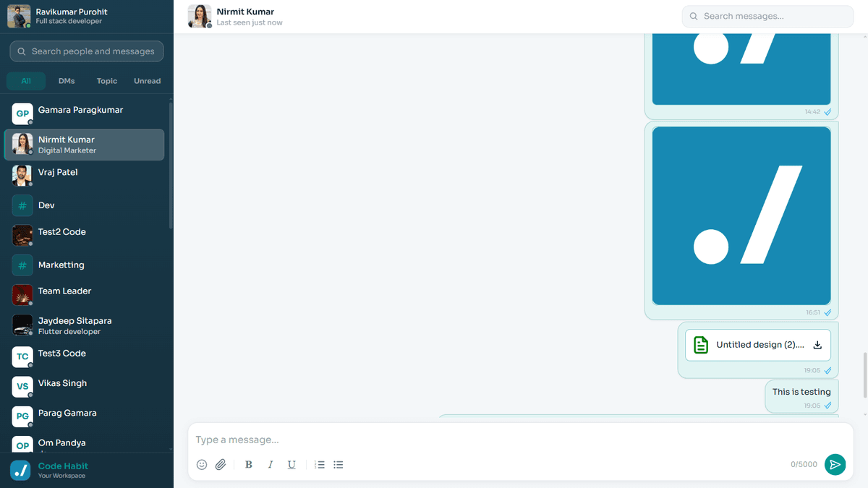This screenshot has height=488, width=868.
Task: Click the chat messages scrollbar thumb
Action: (865, 374)
